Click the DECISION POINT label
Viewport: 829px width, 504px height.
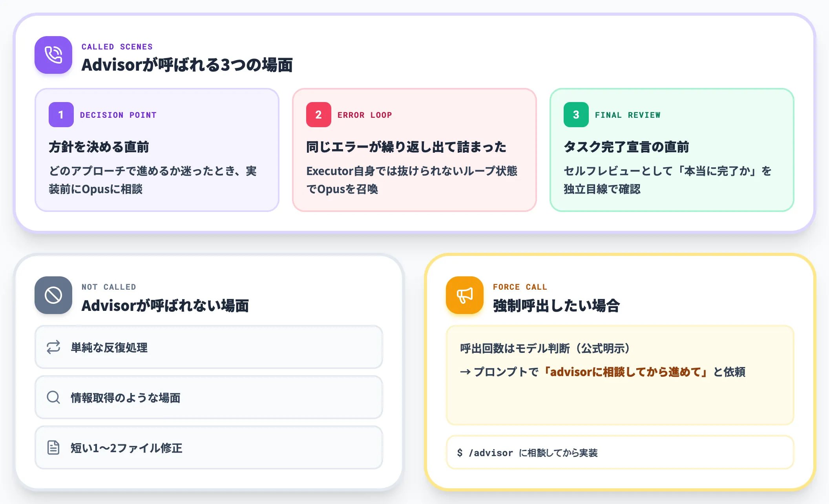118,115
